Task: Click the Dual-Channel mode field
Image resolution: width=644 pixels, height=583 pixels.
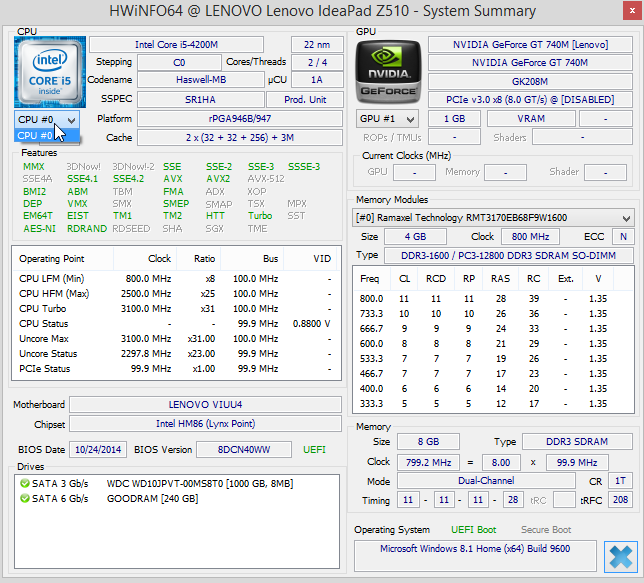Action: coord(486,481)
